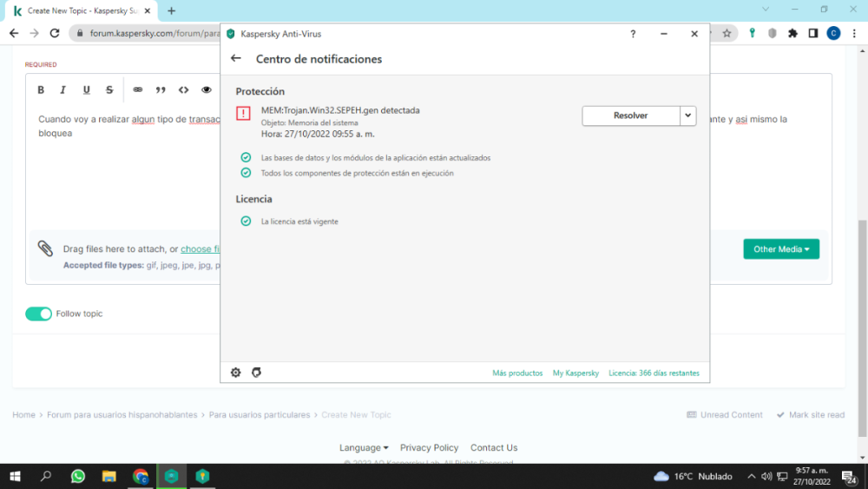Screen dimensions: 868x489
Task: Go back in Chrome browser
Action: click(14, 33)
